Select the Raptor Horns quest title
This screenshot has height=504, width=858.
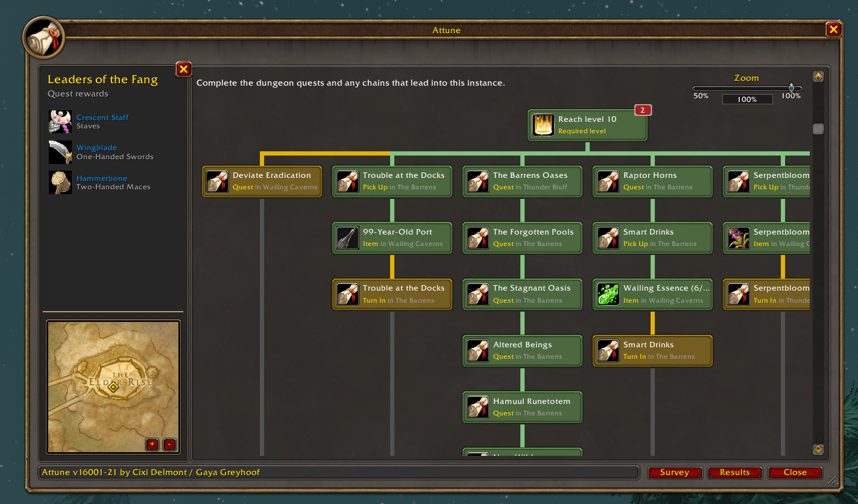click(650, 175)
